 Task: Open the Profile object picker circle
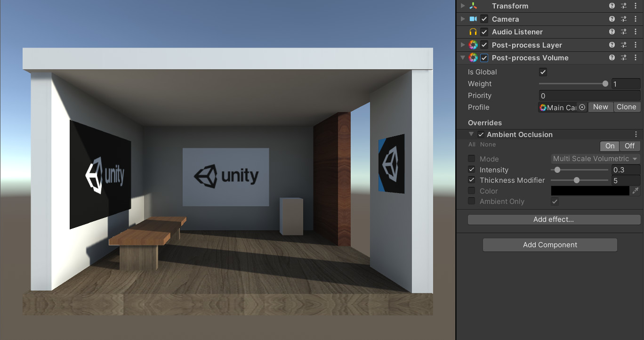pyautogui.click(x=582, y=107)
